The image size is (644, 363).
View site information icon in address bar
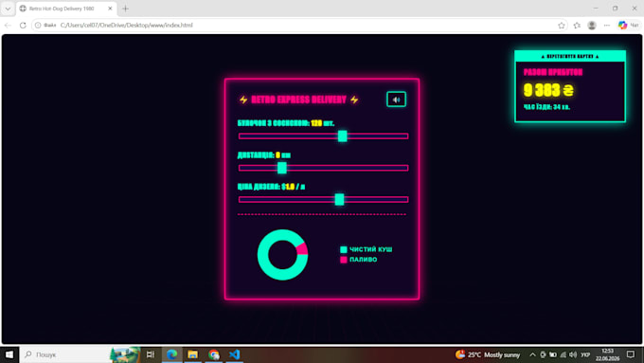point(38,25)
